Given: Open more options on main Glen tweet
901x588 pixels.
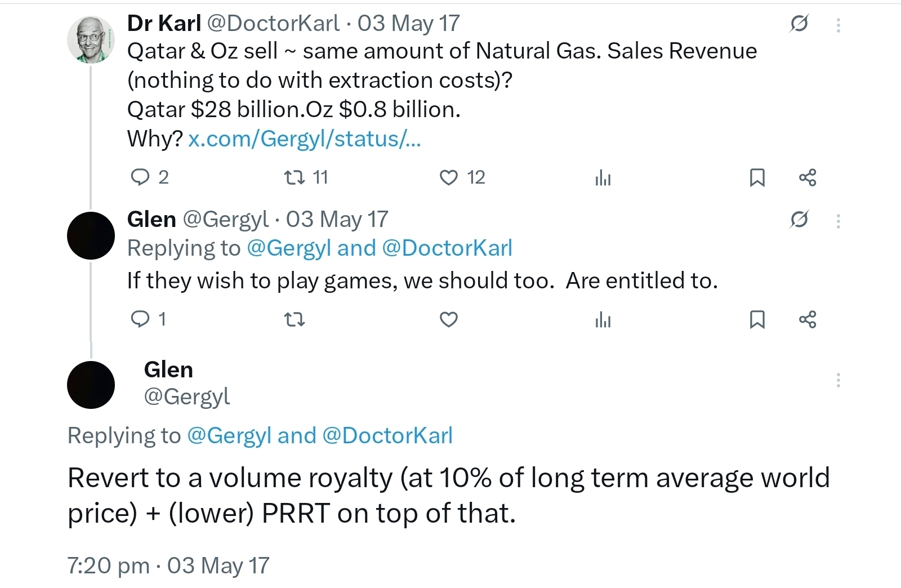Looking at the screenshot, I should pyautogui.click(x=838, y=380).
